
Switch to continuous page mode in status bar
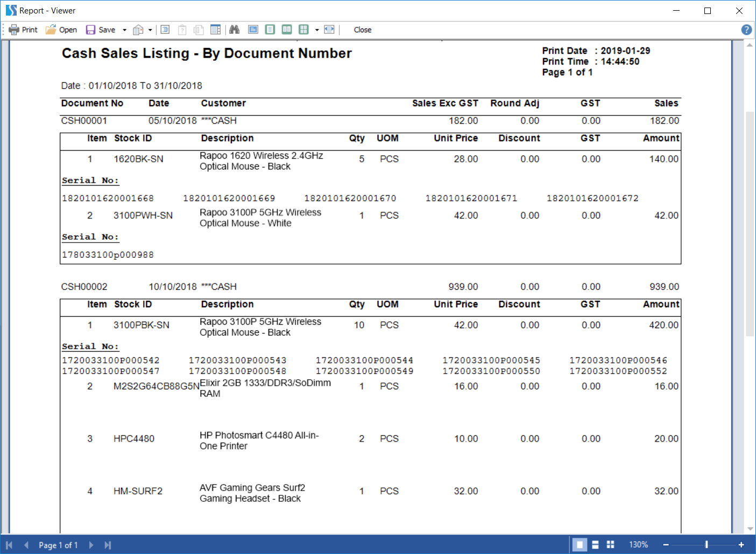point(595,545)
